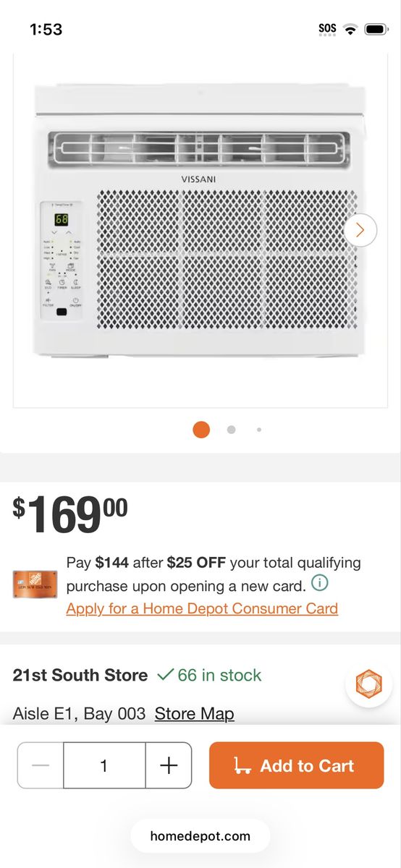Edit the quantity input field
This screenshot has height=868, width=401.
104,765
